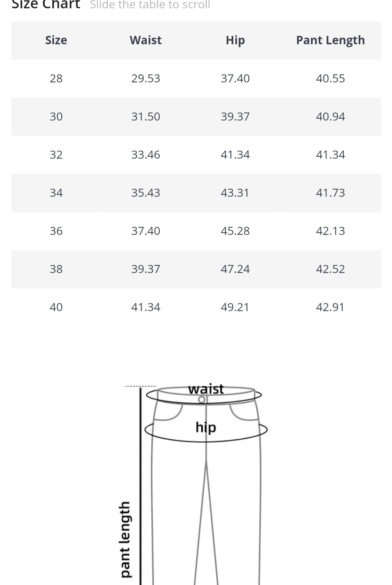Tap pant length value 40.55

pyautogui.click(x=330, y=78)
